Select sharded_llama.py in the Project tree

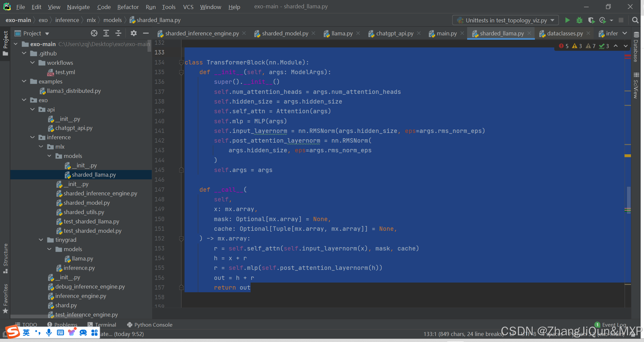coord(93,174)
